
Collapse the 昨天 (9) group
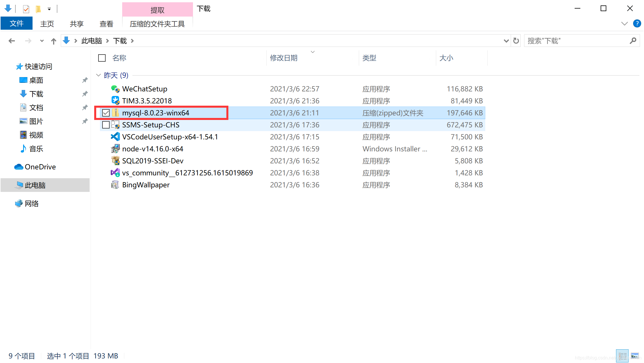coord(98,75)
